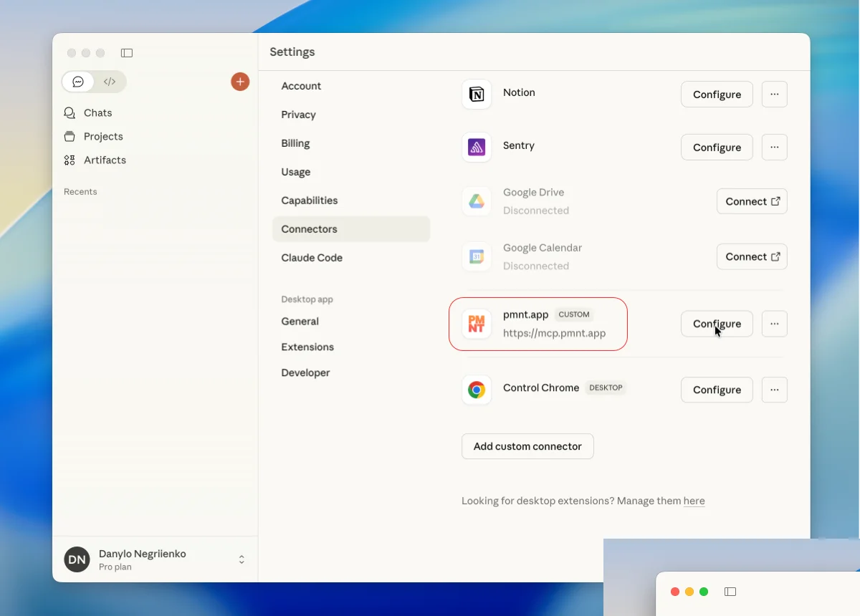Image resolution: width=860 pixels, height=616 pixels.
Task: Click the Control Chrome icon
Action: (x=477, y=390)
